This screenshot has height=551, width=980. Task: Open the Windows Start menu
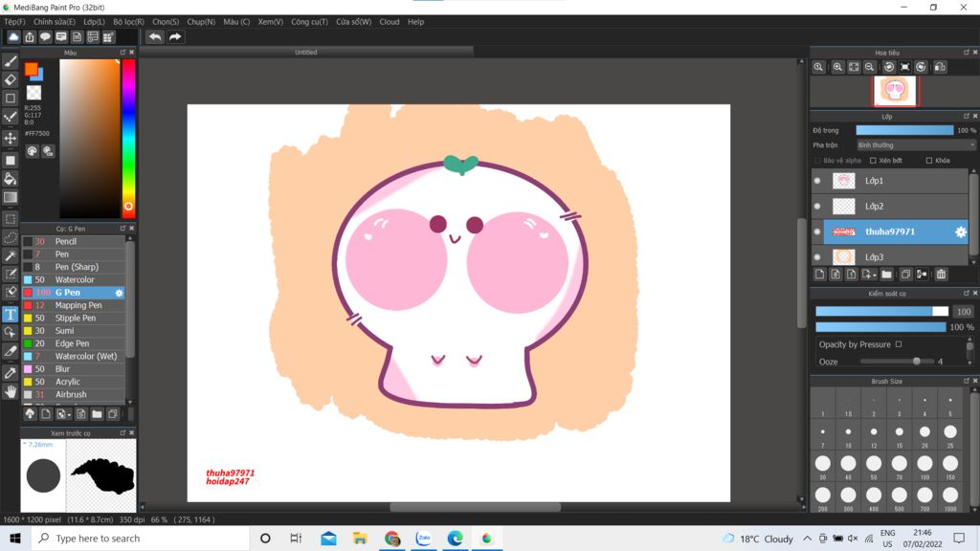pyautogui.click(x=15, y=539)
